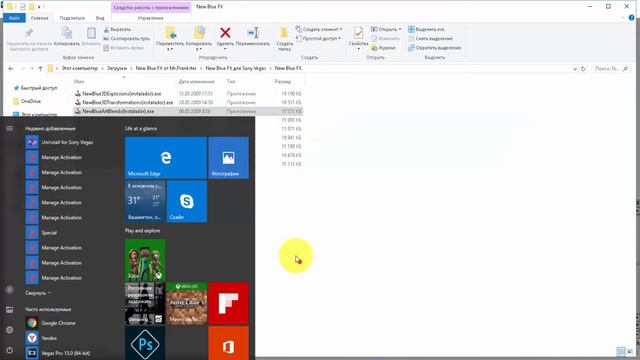Click File Explorer icon in Start rail

(x=9, y=310)
